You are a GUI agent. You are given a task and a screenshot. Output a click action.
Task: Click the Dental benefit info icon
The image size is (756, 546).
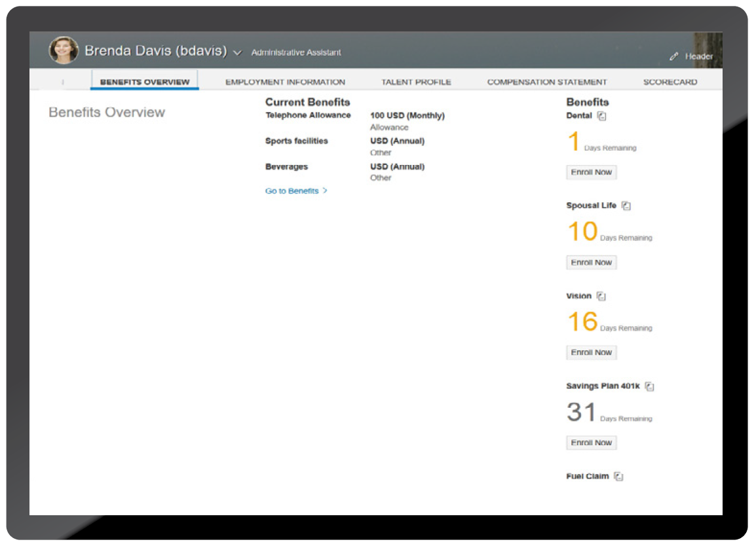602,116
